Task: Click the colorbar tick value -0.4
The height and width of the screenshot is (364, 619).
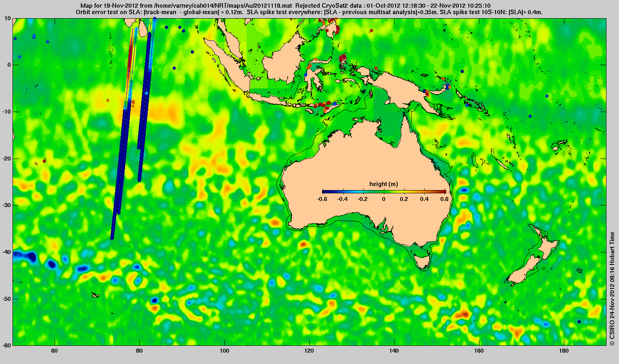Action: [x=343, y=199]
